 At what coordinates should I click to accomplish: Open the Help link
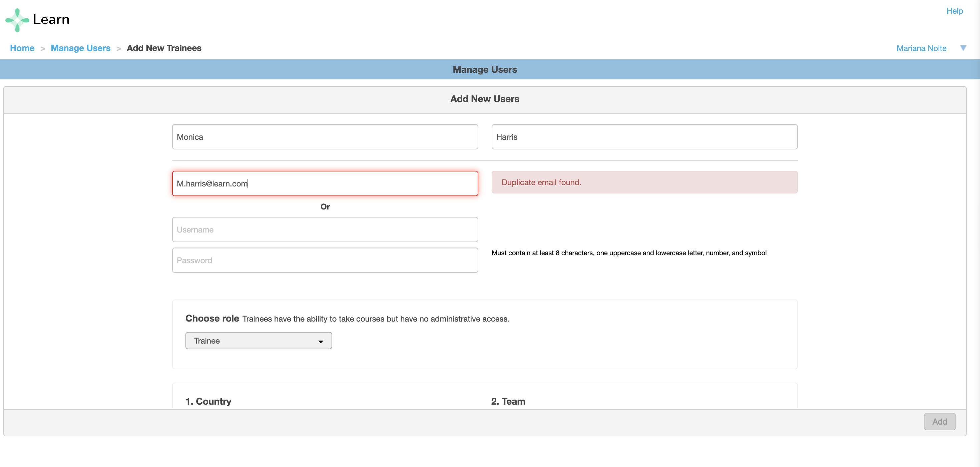click(x=955, y=11)
